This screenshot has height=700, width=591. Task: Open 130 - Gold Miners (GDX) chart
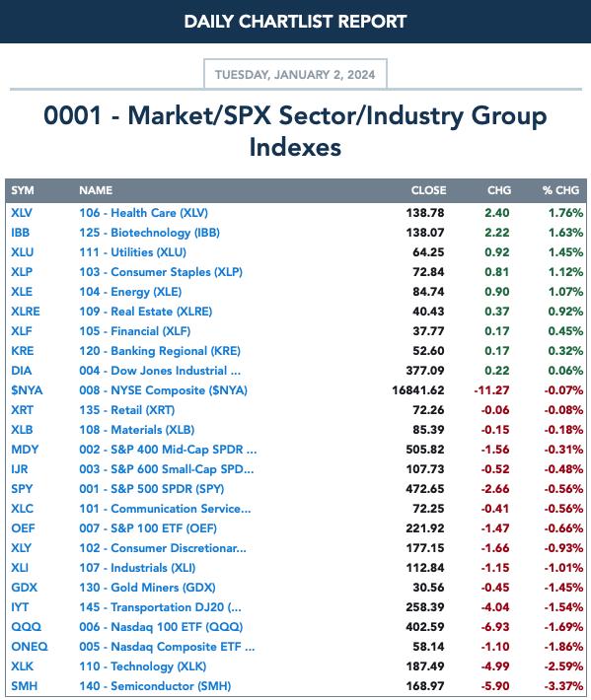tap(147, 588)
